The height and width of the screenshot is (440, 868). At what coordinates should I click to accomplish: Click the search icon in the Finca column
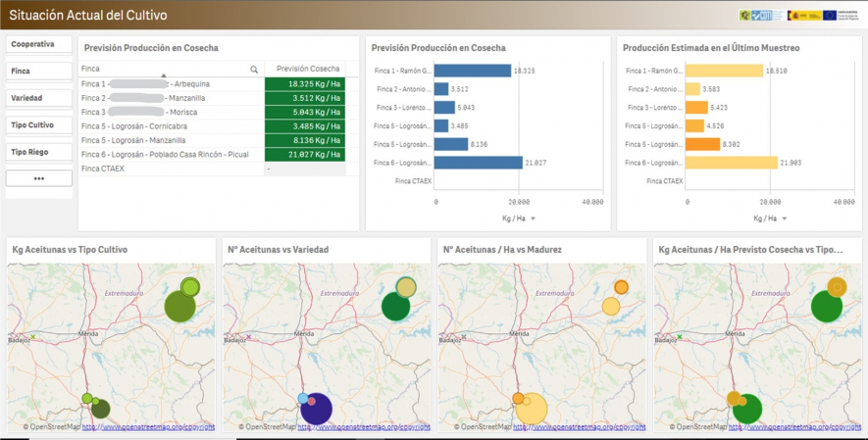(x=254, y=70)
